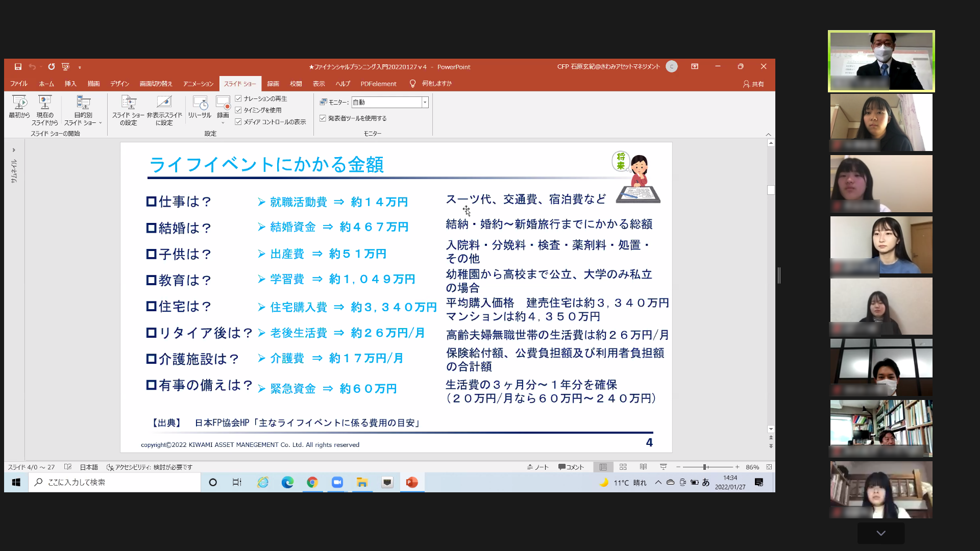Open the Design (デザイン) ribbon tab
The height and width of the screenshot is (551, 980).
coord(119,84)
